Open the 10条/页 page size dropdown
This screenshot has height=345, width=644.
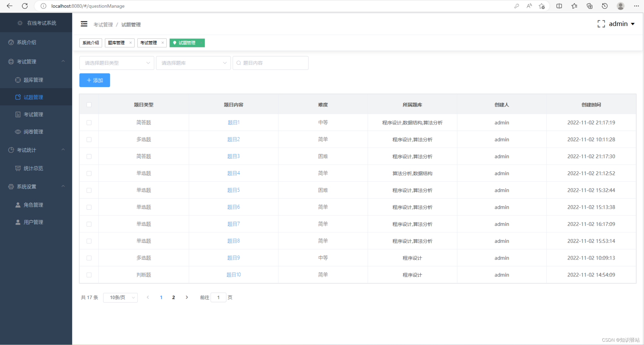coord(120,297)
